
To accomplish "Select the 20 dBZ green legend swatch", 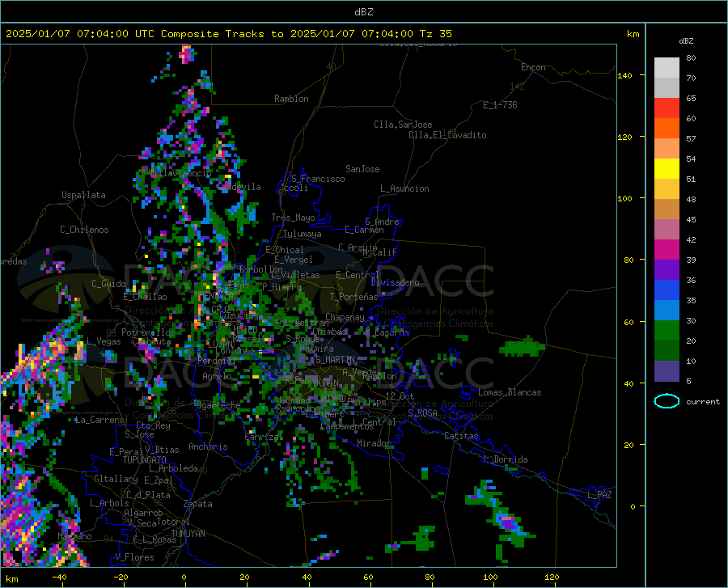I will (x=667, y=331).
